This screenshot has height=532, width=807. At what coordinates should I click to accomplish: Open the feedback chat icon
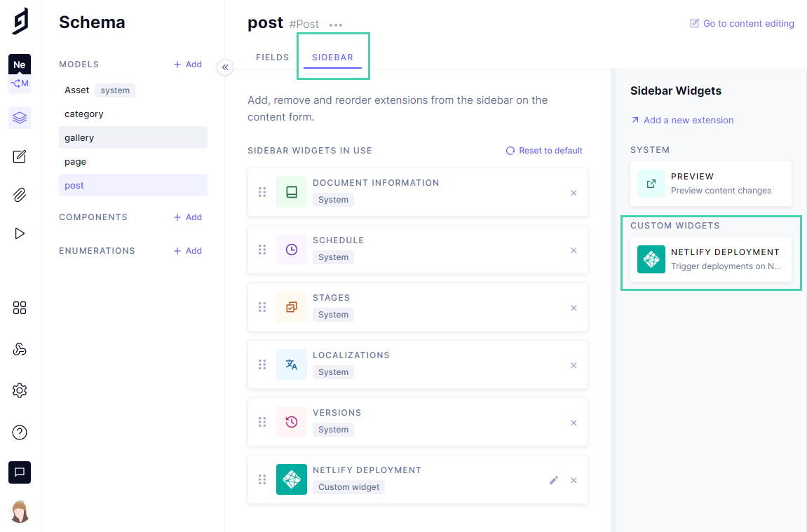pyautogui.click(x=19, y=472)
